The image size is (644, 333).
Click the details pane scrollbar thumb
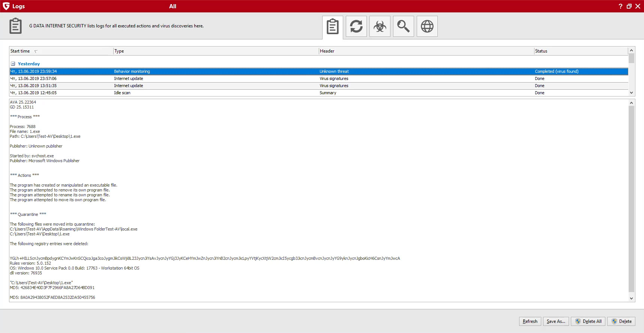[x=632, y=199]
